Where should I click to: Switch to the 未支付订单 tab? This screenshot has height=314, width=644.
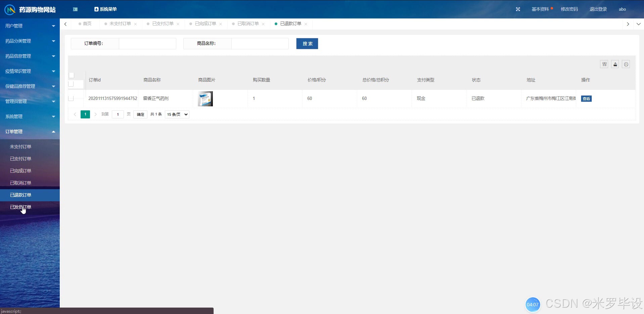[x=120, y=23]
